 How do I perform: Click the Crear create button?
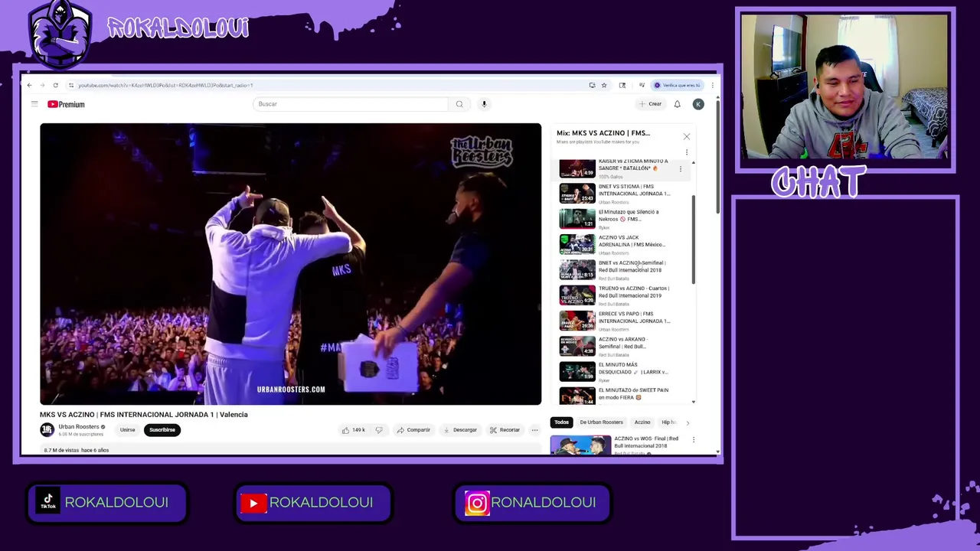651,104
